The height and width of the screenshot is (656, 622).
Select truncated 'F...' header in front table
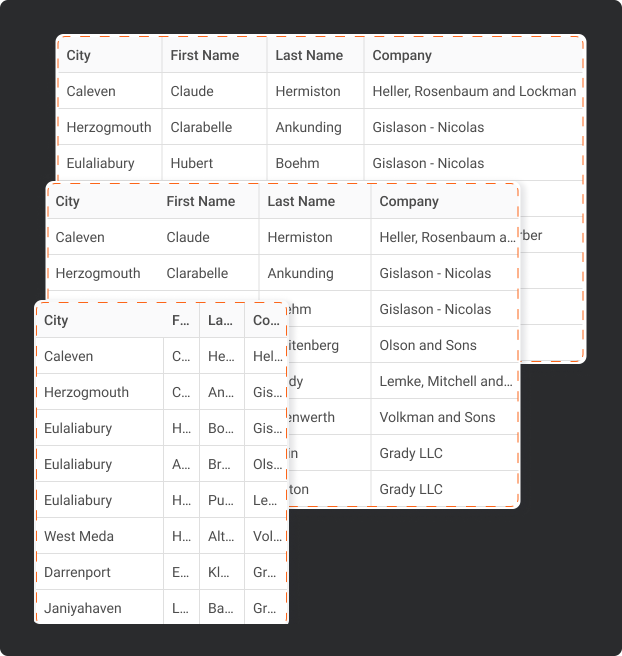pyautogui.click(x=181, y=320)
